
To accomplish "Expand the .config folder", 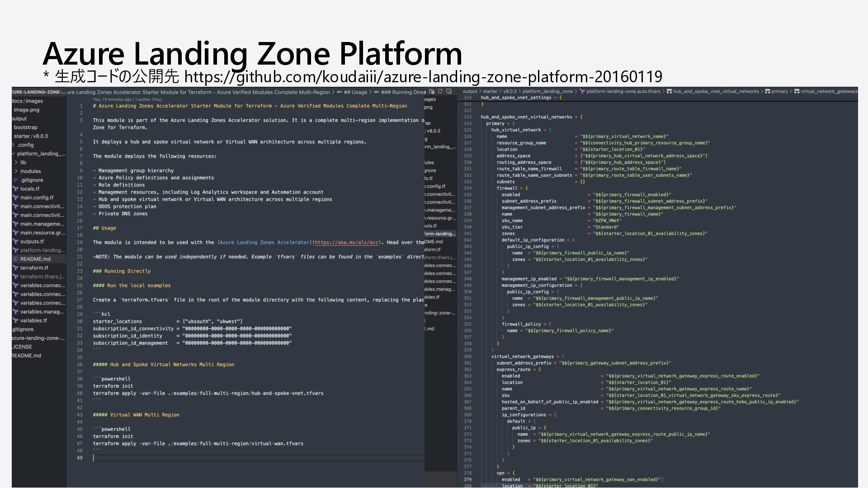I will [x=14, y=145].
